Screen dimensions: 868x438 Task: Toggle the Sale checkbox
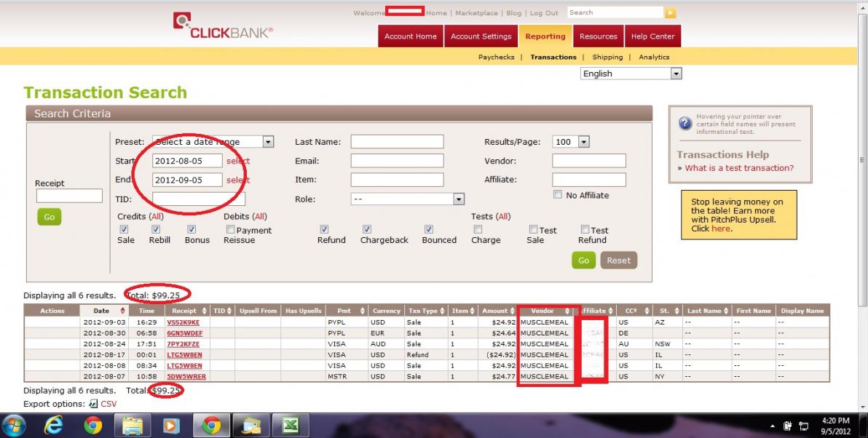[124, 229]
